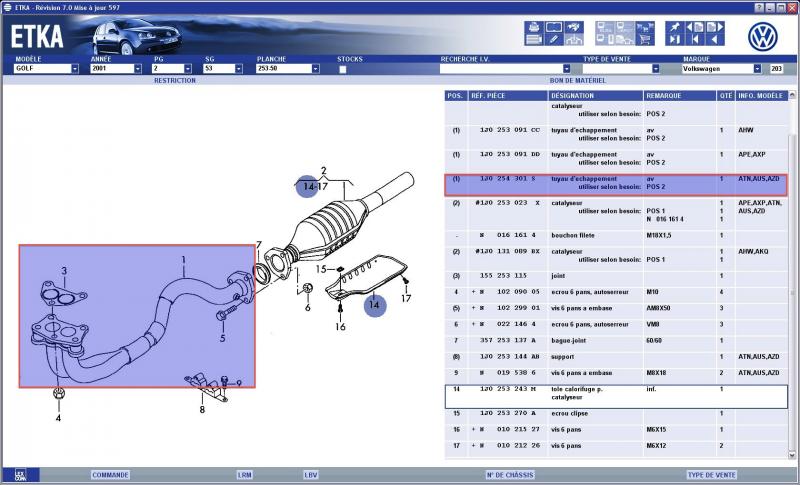The image size is (800, 485).
Task: Click the list label icon below the printer
Action: coord(534,40)
